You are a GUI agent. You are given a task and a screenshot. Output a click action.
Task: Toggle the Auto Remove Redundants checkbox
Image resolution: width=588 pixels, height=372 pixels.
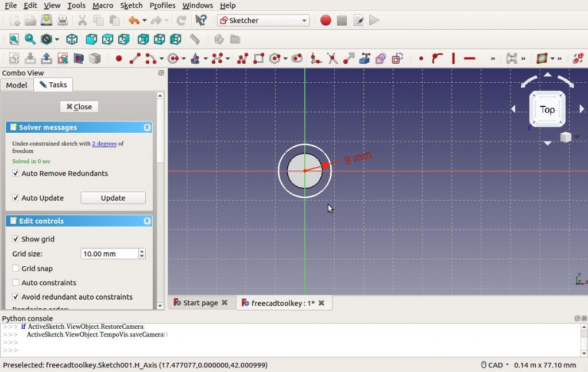16,174
